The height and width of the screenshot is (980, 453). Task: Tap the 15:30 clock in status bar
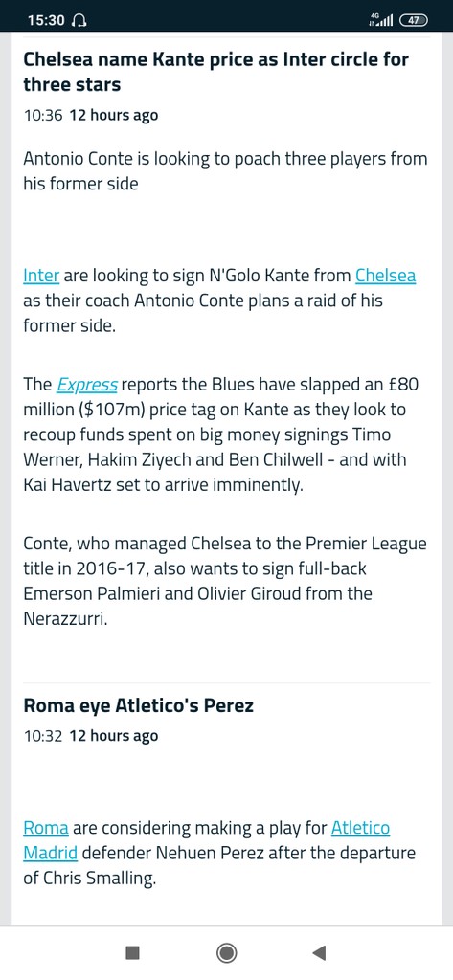point(46,21)
